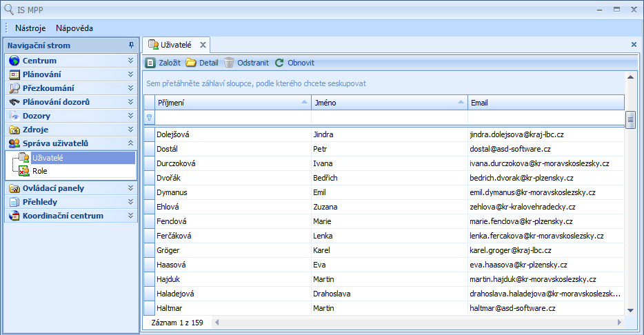Expand the Zdroje group chevron

pos(130,130)
